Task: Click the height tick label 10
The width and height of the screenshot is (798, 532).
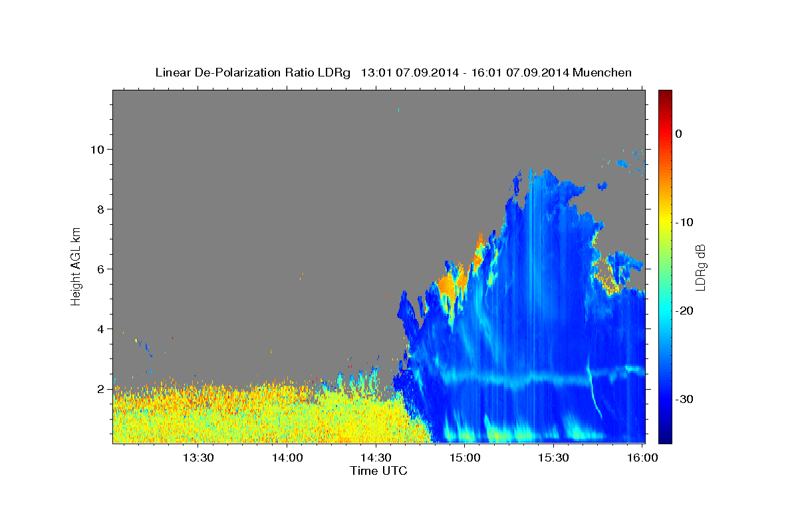Action: coord(97,149)
